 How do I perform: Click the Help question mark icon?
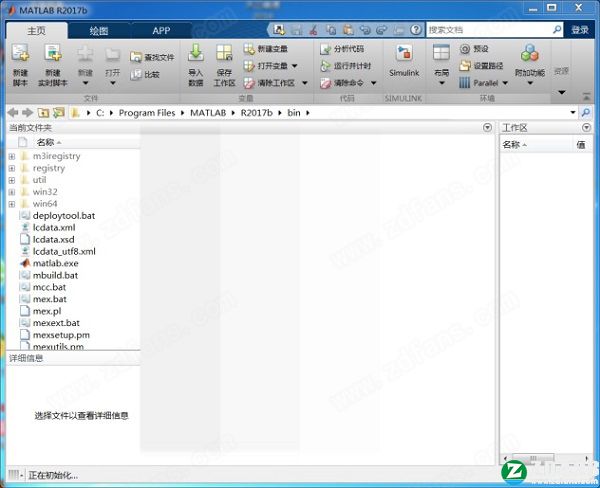pos(416,29)
